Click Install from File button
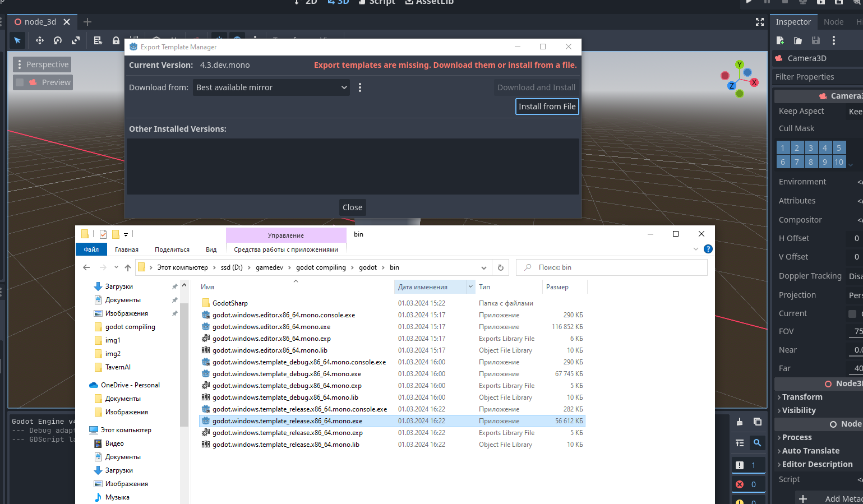863x504 pixels. coord(547,107)
